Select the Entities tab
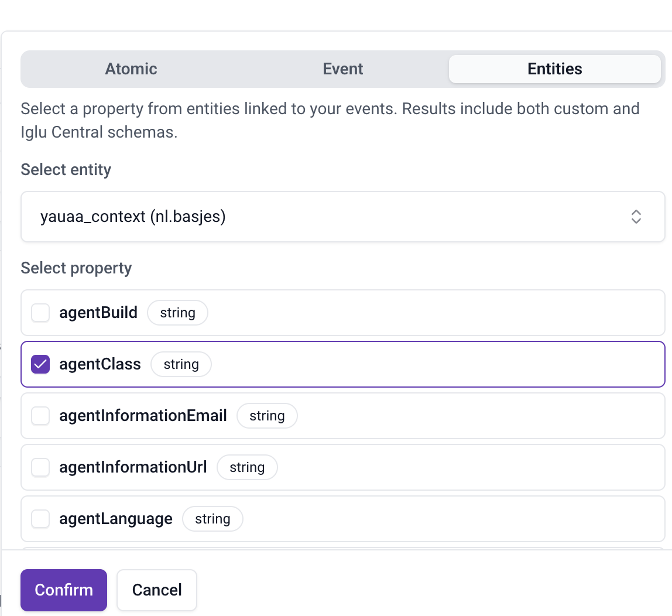The width and height of the screenshot is (672, 616). [x=554, y=69]
